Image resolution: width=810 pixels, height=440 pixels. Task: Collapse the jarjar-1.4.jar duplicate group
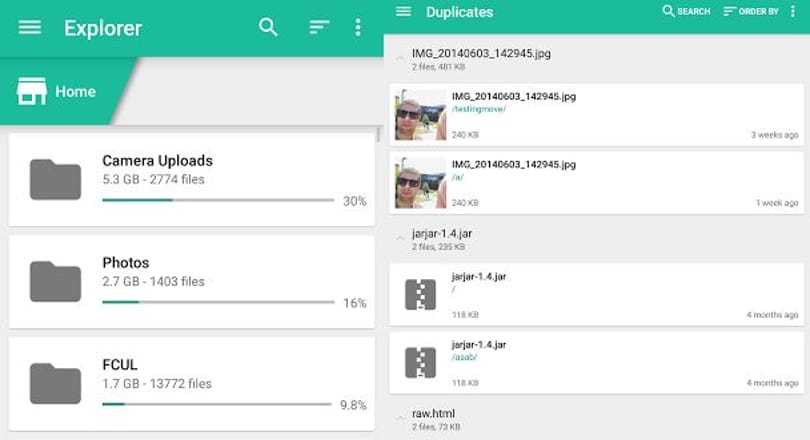coord(399,239)
